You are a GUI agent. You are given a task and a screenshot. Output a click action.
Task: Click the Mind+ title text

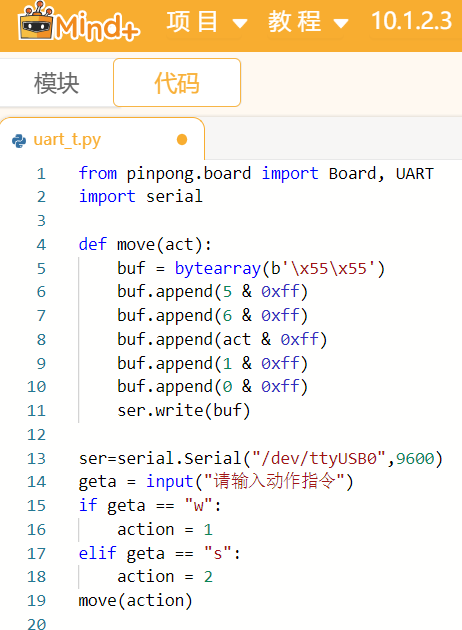pyautogui.click(x=98, y=27)
